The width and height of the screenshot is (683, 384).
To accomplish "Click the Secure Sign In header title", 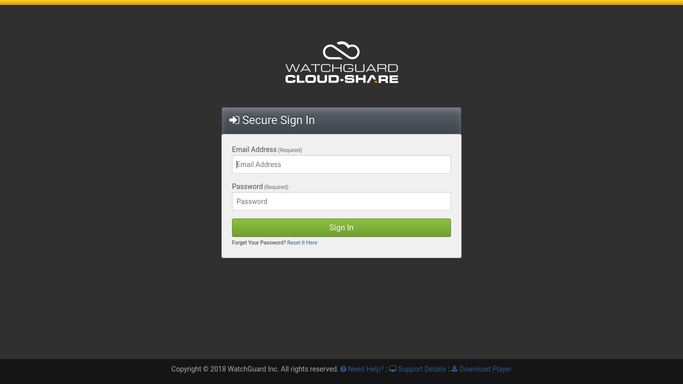I will (278, 120).
